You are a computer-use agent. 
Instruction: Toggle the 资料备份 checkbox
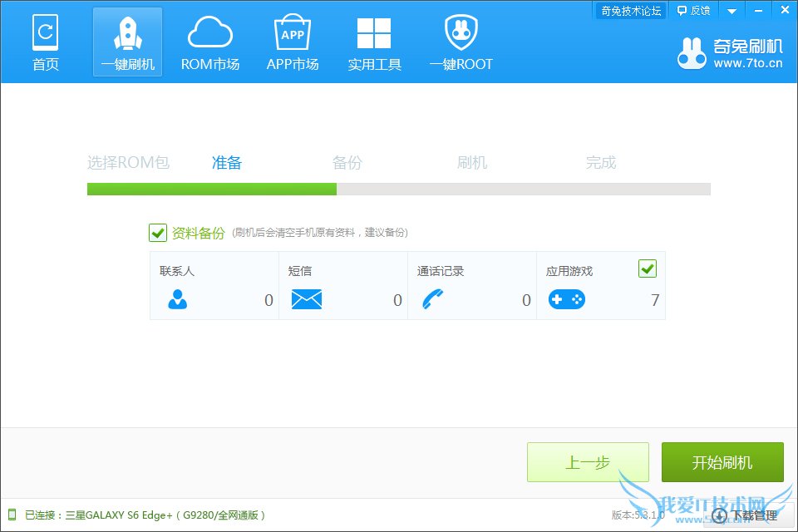coord(158,233)
